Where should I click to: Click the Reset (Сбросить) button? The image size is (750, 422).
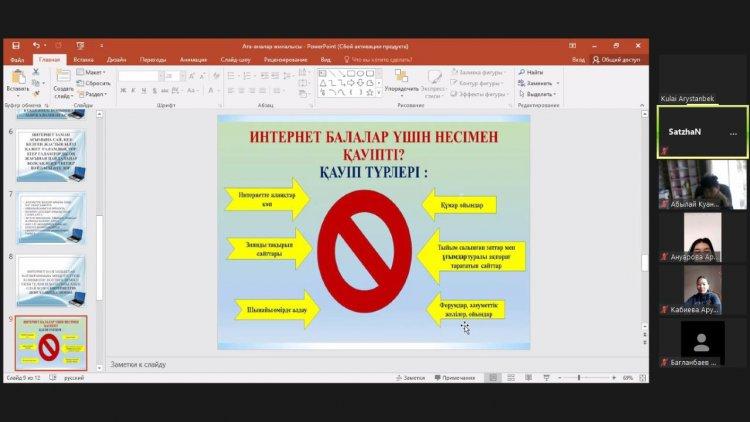point(96,83)
